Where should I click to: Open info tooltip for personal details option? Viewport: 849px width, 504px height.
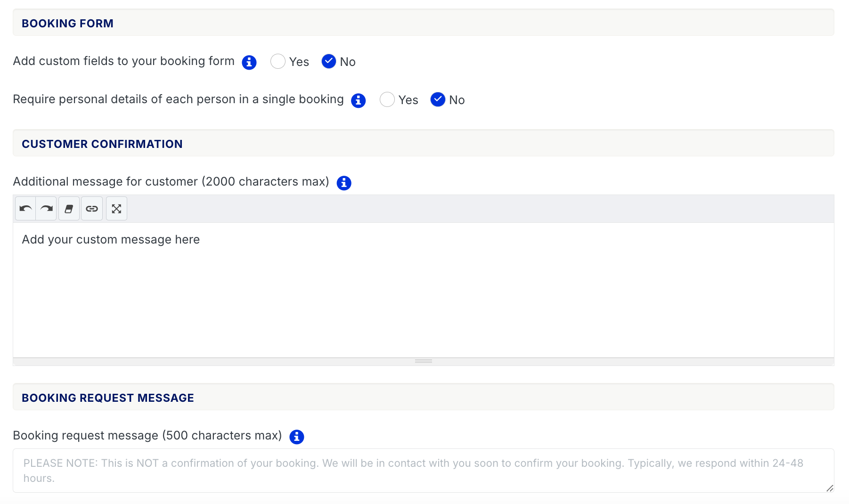click(359, 100)
